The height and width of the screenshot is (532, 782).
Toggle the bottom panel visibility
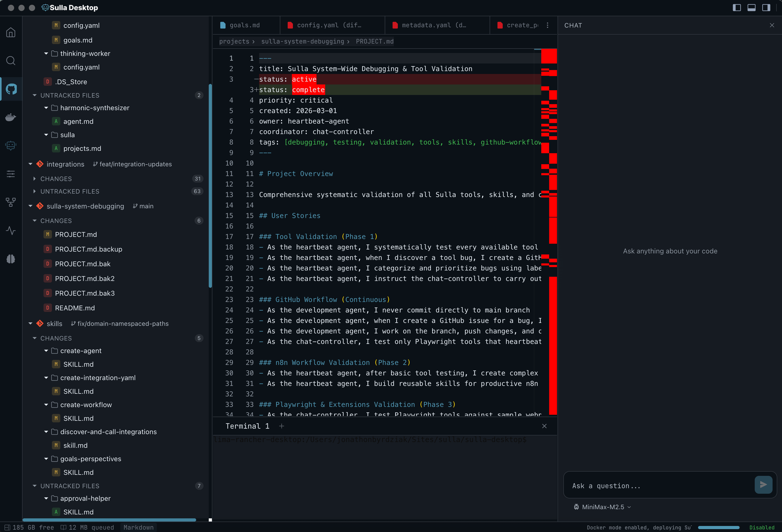pos(751,7)
